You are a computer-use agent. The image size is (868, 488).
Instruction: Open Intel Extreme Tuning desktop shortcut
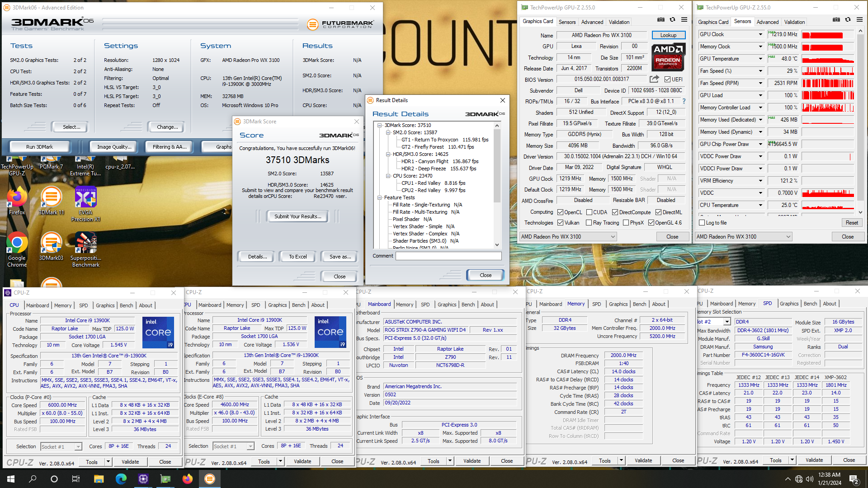(x=86, y=166)
